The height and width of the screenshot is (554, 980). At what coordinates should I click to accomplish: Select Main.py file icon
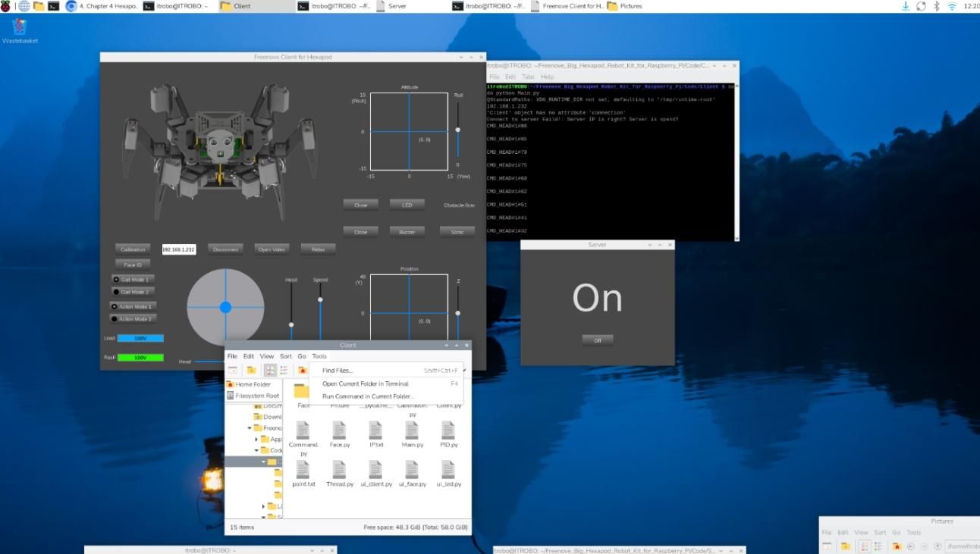412,430
